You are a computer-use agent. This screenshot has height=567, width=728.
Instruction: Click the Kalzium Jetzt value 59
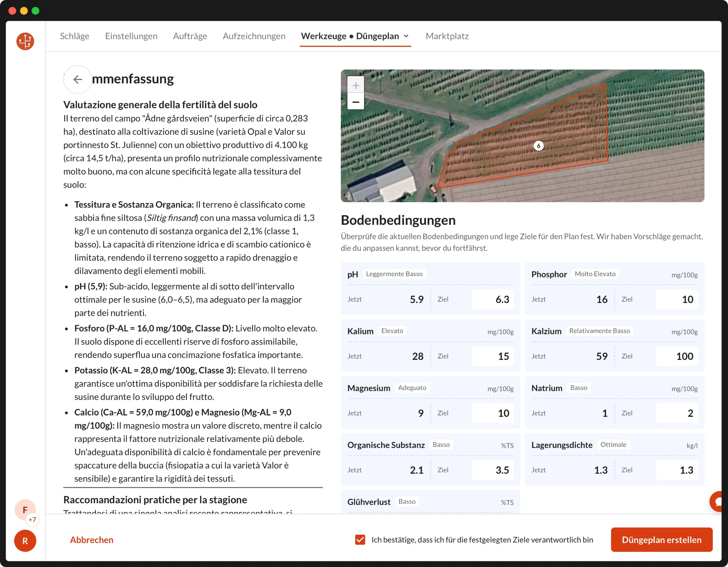[x=602, y=356]
